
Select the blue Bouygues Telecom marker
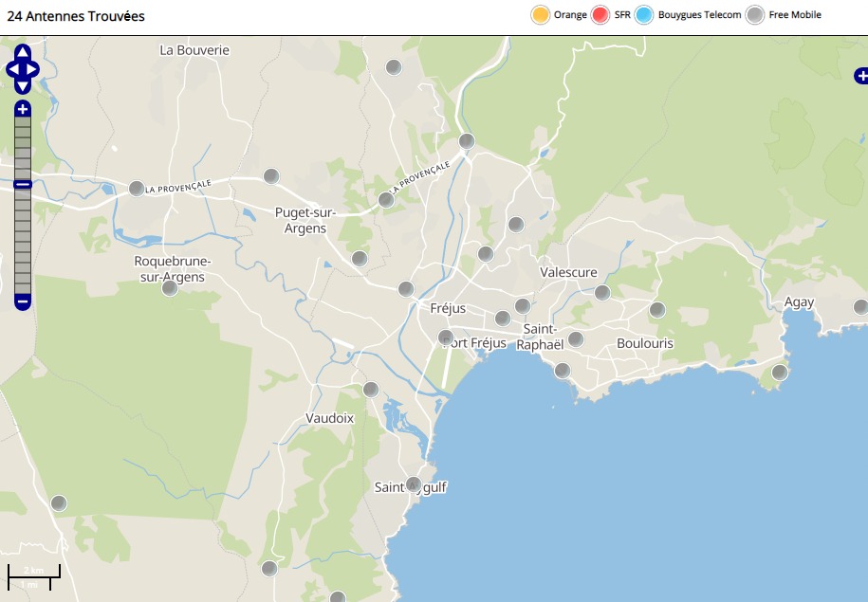point(645,15)
